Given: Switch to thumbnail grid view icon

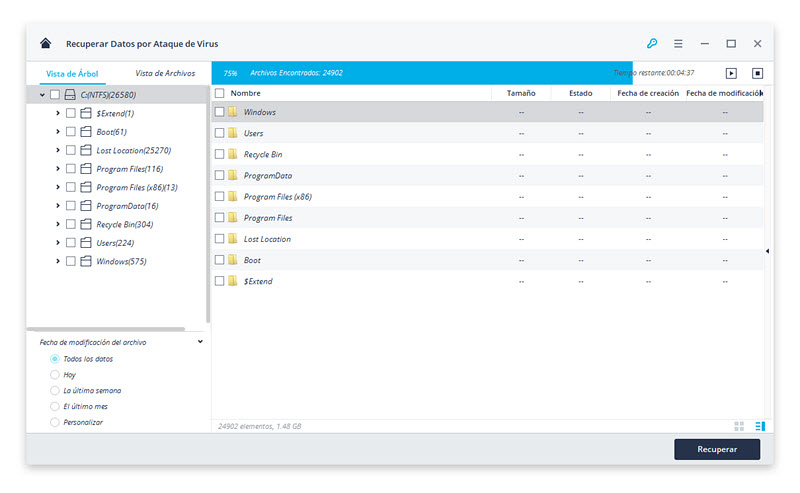Looking at the screenshot, I should (x=739, y=426).
